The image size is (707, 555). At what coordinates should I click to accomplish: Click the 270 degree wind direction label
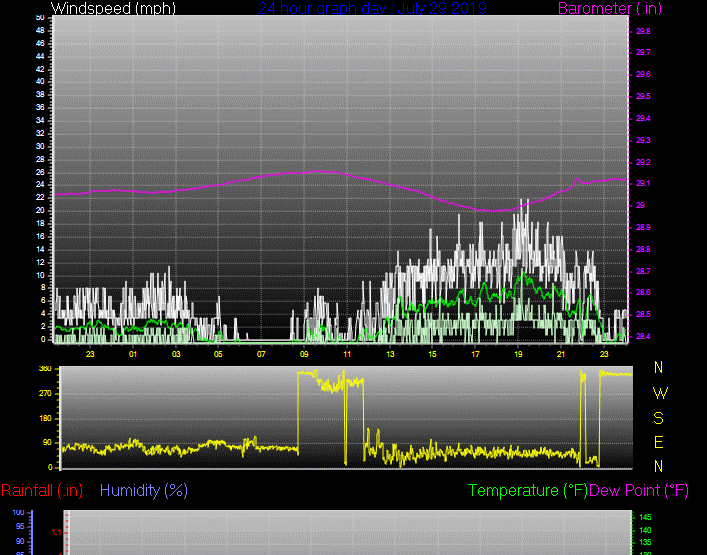coord(44,394)
